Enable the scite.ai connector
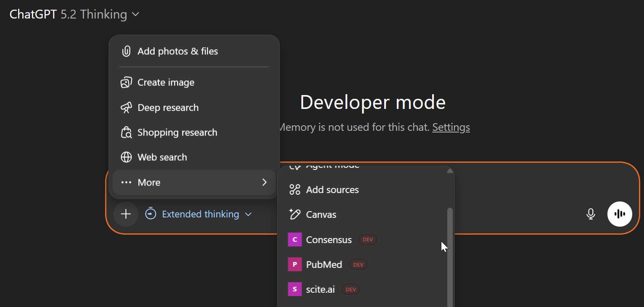 click(x=320, y=289)
